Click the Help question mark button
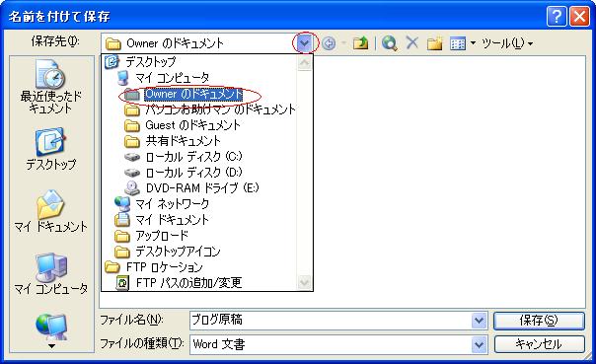Image resolution: width=596 pixels, height=364 pixels. [557, 17]
